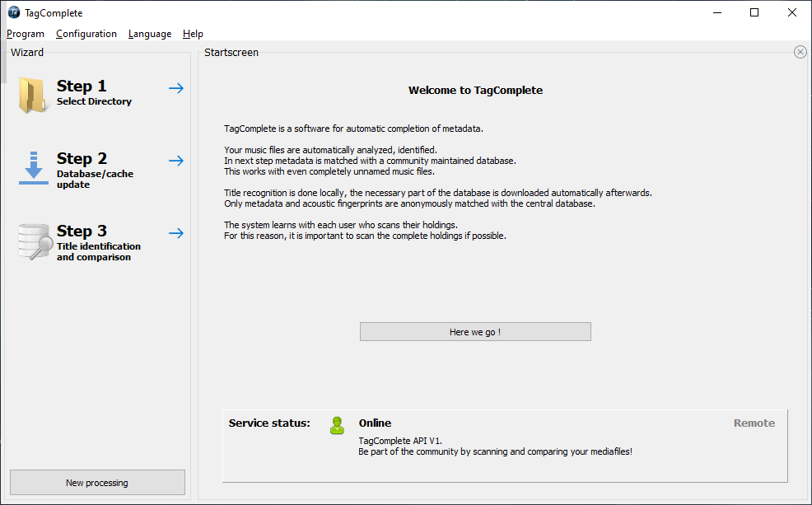Click the 'Here we go !' button
Viewport: 812px width, 505px height.
[475, 332]
